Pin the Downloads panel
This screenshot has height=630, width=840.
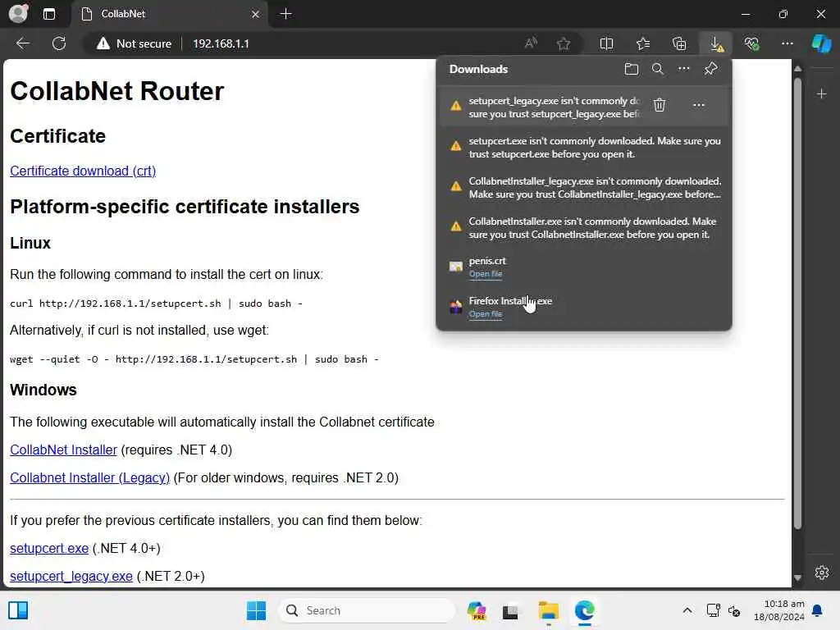[710, 69]
